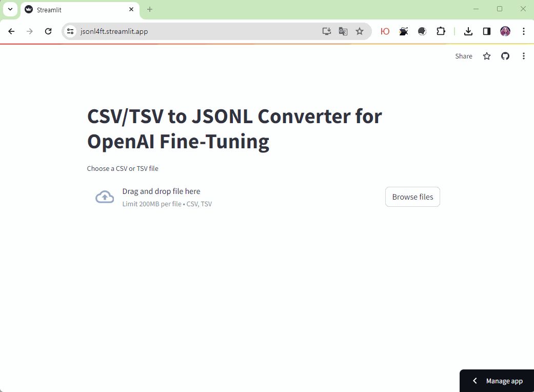Close the browser window
The image size is (534, 392).
click(523, 9)
